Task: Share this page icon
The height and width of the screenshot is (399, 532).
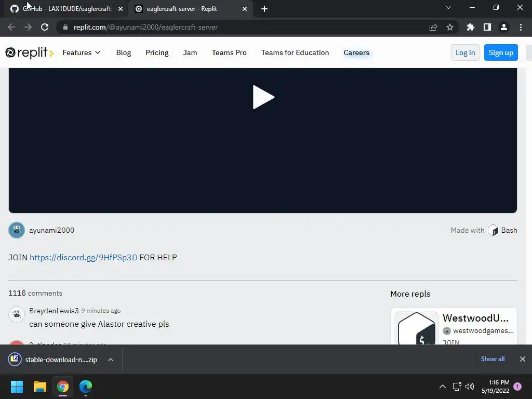Action: pyautogui.click(x=433, y=27)
